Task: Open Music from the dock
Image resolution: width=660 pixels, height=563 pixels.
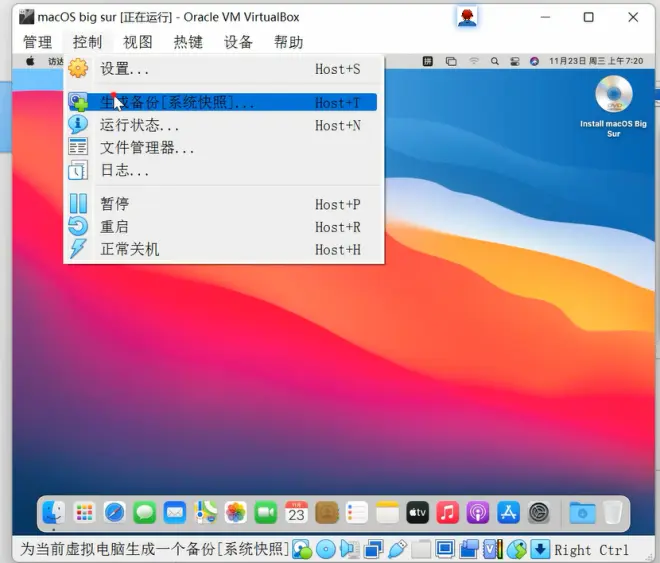Action: point(447,513)
